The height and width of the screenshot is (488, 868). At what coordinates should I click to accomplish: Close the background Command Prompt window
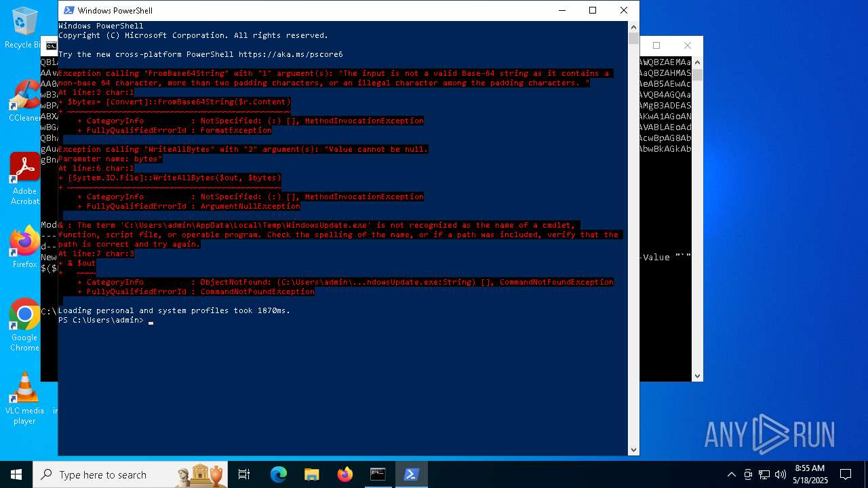(x=688, y=45)
